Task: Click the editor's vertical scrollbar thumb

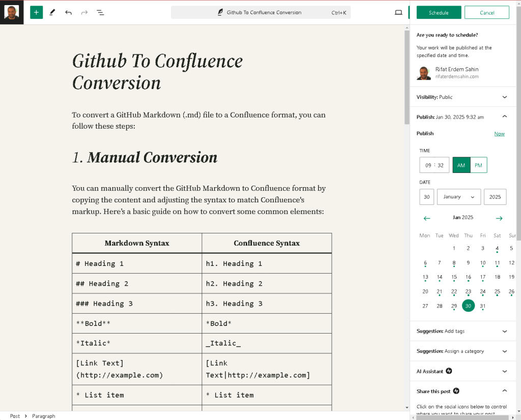Action: click(x=407, y=77)
